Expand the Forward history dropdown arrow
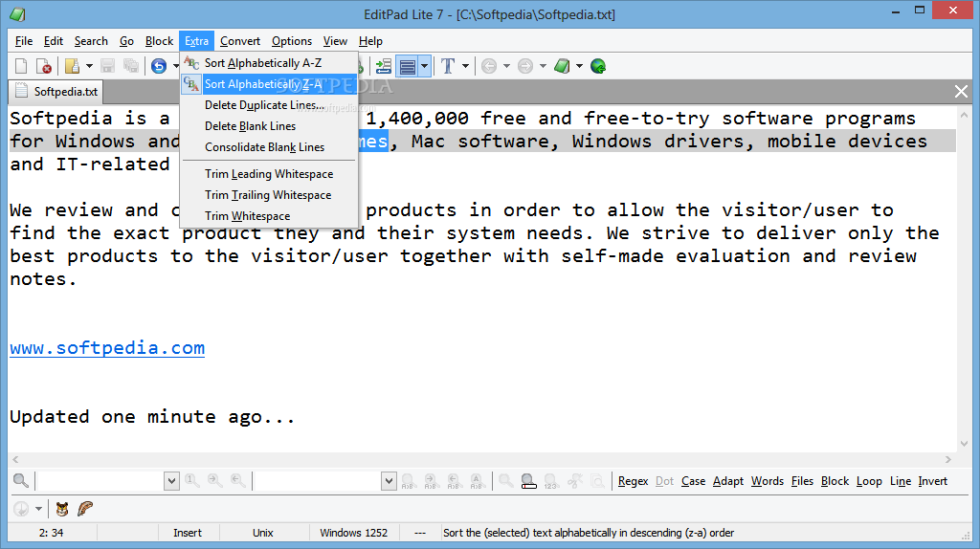Image resolution: width=980 pixels, height=549 pixels. (x=543, y=66)
